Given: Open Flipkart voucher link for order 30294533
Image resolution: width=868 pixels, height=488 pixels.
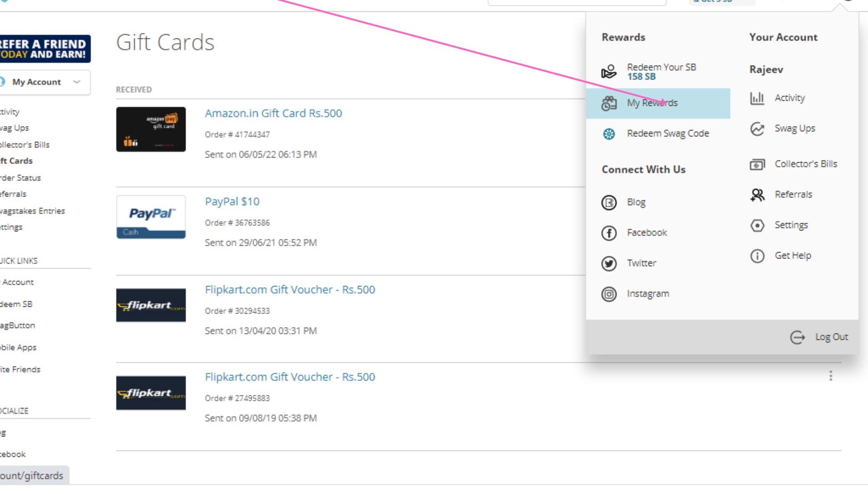Looking at the screenshot, I should point(290,290).
